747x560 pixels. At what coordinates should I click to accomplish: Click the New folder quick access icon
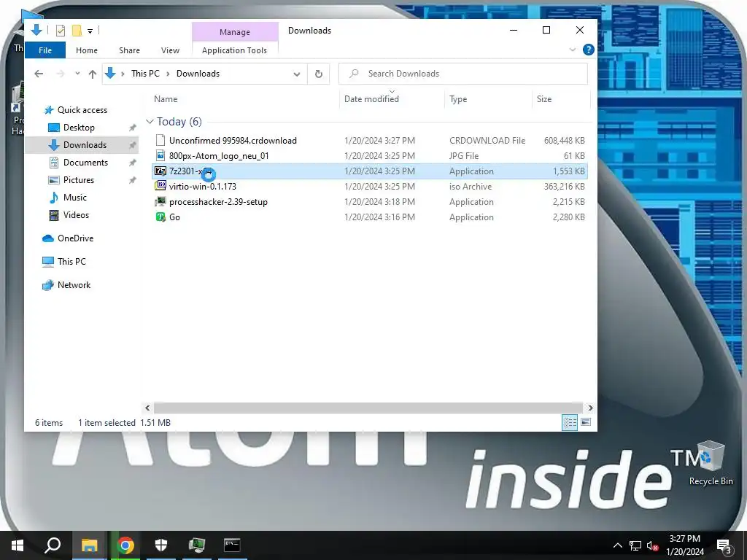coord(77,31)
